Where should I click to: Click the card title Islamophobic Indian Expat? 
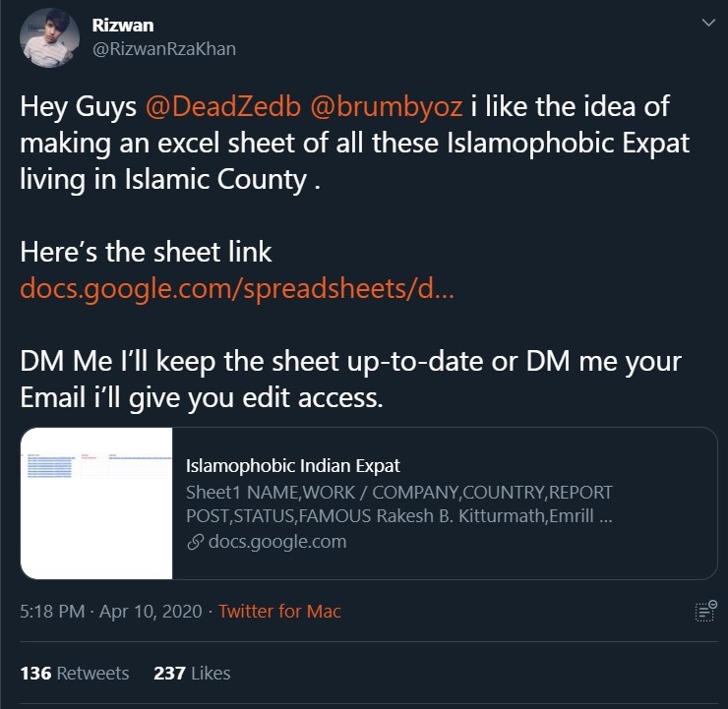click(x=293, y=466)
